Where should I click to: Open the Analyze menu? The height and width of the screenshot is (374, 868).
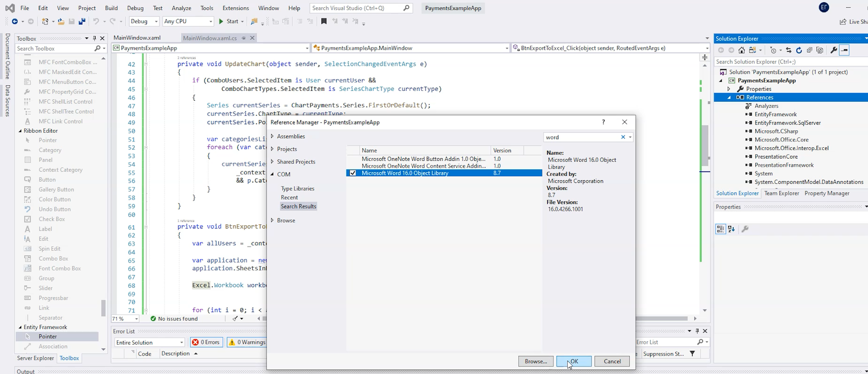(x=181, y=8)
